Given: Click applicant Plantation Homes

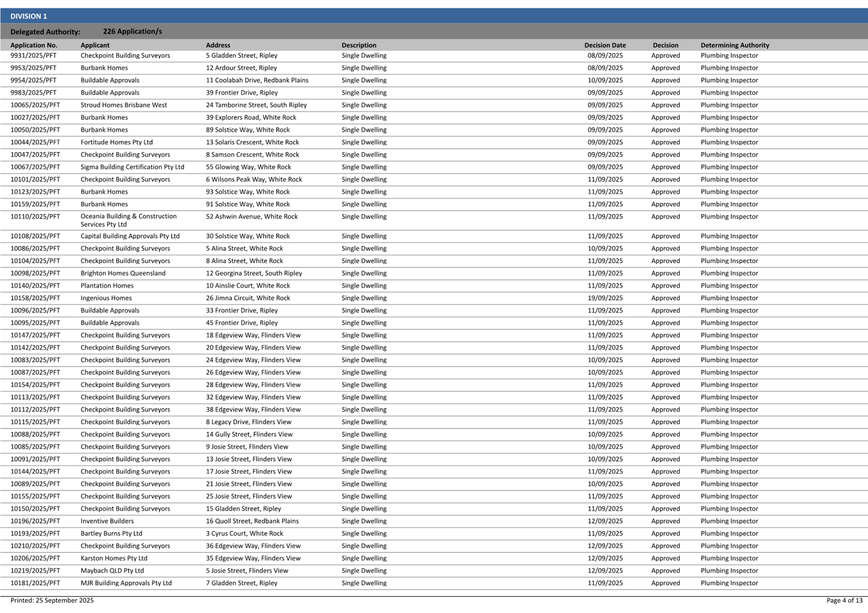Looking at the screenshot, I should click(x=107, y=286).
